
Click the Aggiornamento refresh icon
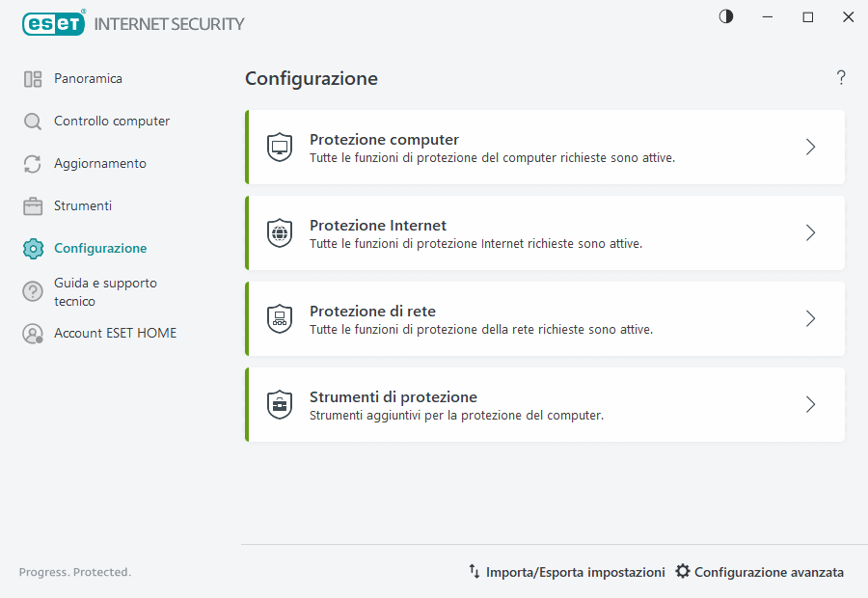pos(32,163)
